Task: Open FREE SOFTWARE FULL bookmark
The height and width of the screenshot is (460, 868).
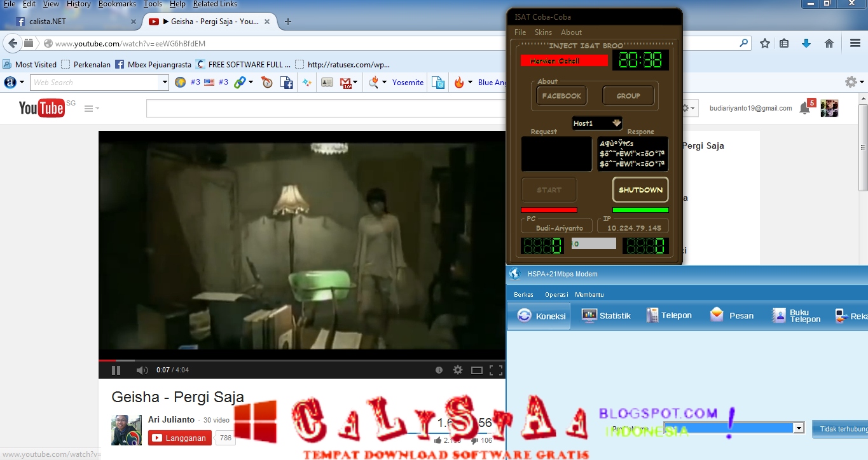Action: click(x=244, y=64)
